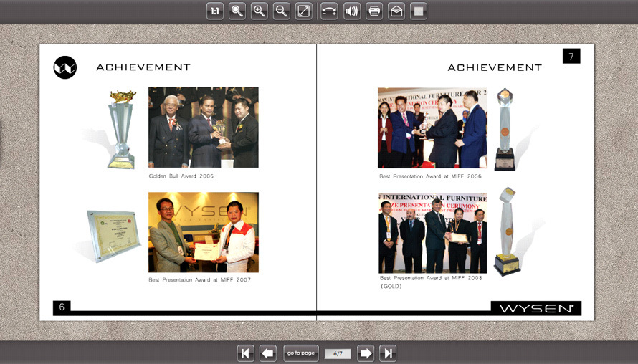Click the Golden Bull Award 2006 photo
This screenshot has height=364, width=638.
point(204,127)
